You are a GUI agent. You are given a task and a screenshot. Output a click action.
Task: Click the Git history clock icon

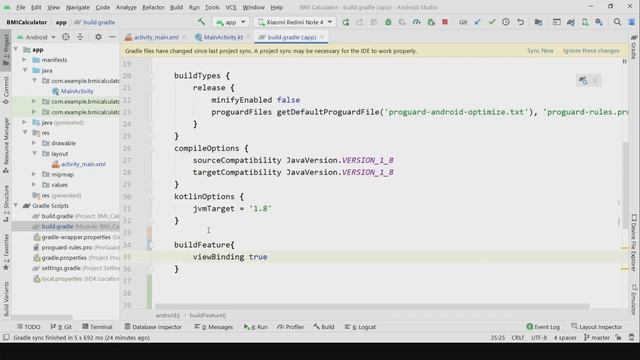click(506, 22)
